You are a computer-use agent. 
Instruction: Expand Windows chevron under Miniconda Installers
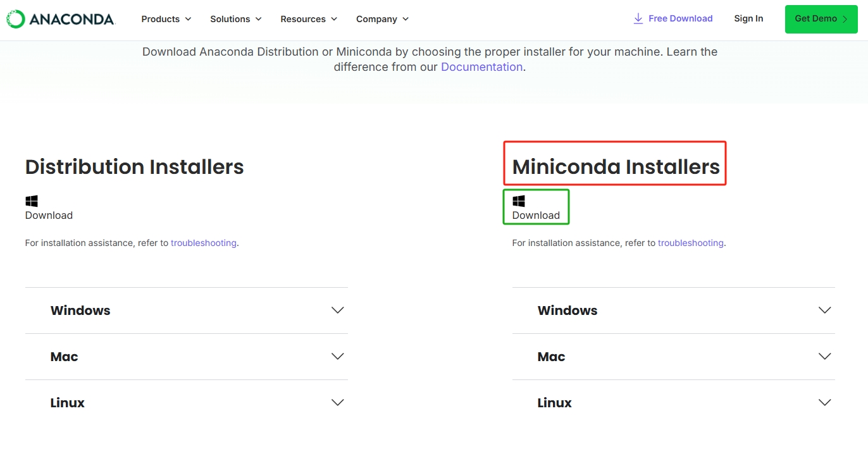point(825,311)
